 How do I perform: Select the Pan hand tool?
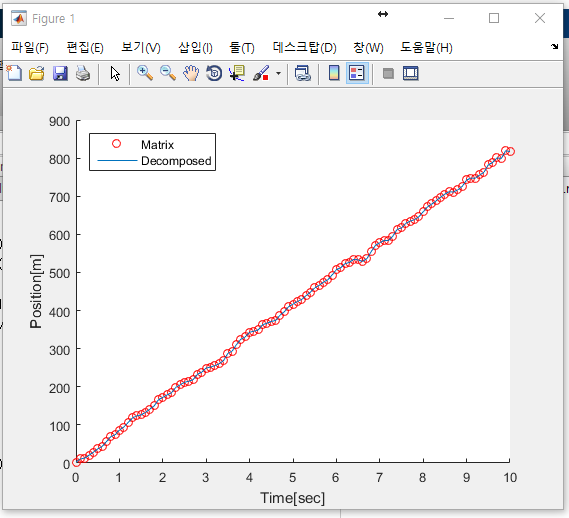click(x=191, y=73)
